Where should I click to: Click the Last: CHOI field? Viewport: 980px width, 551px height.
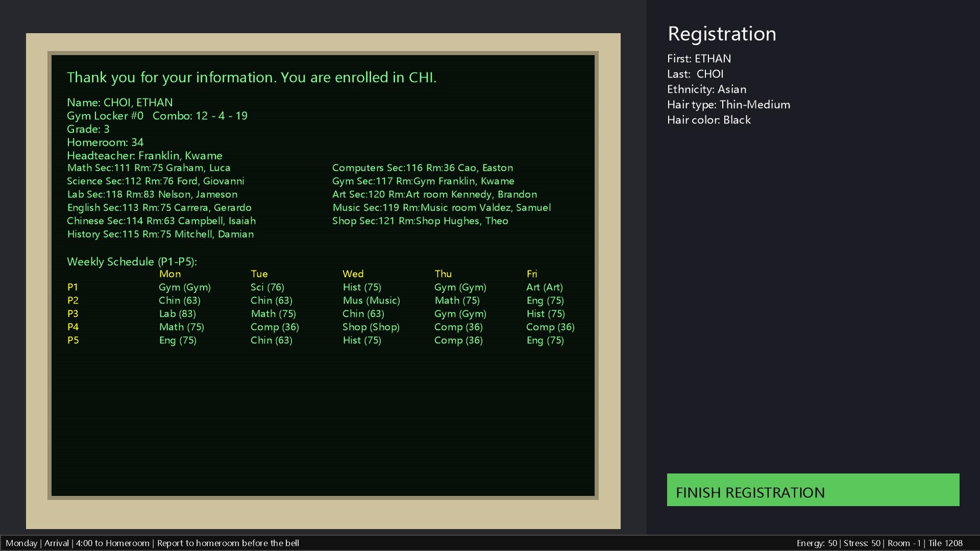[x=695, y=74]
